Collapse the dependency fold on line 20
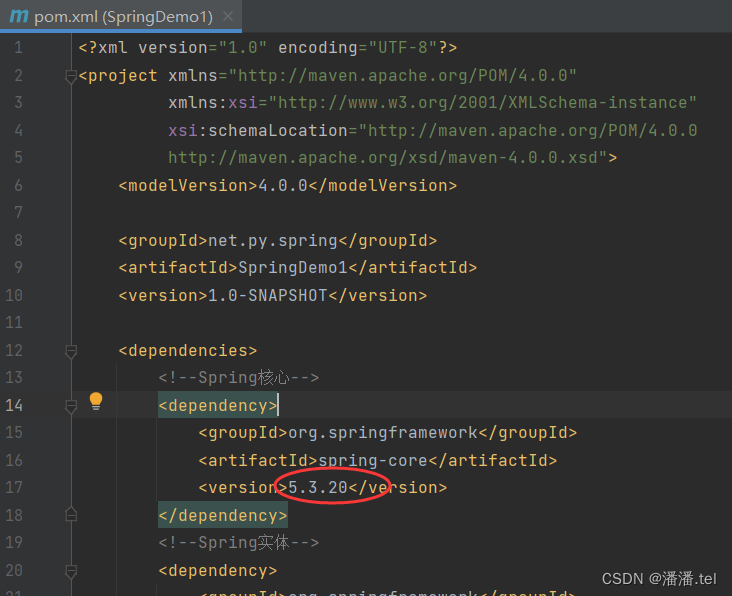 coord(71,571)
